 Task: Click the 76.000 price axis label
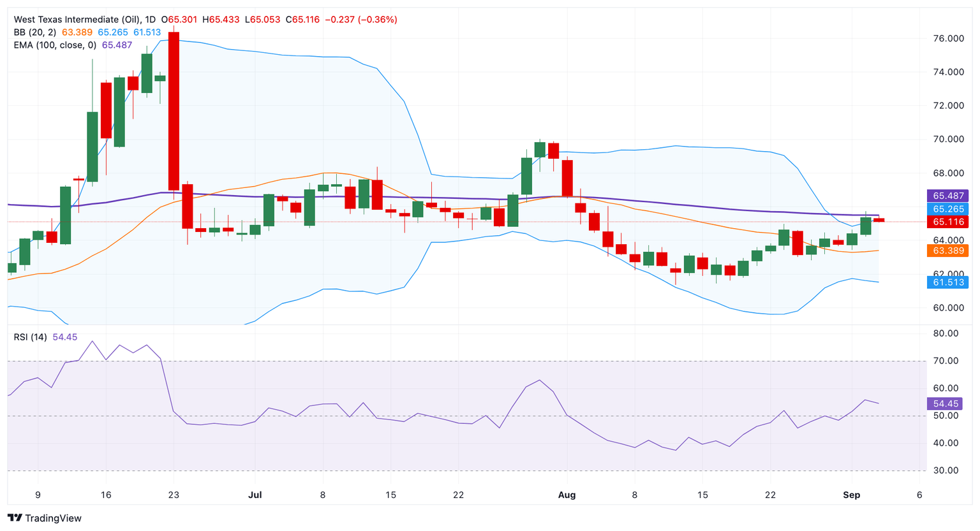948,39
